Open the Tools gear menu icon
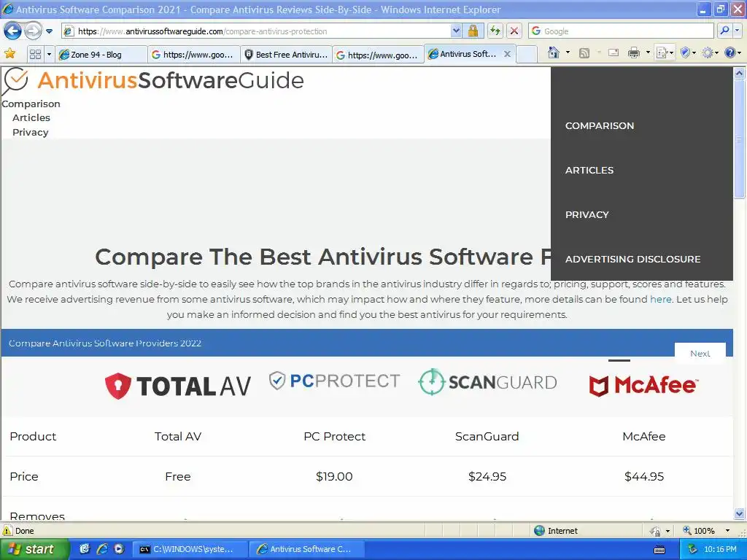Screen dimensions: 747x560 (710, 52)
